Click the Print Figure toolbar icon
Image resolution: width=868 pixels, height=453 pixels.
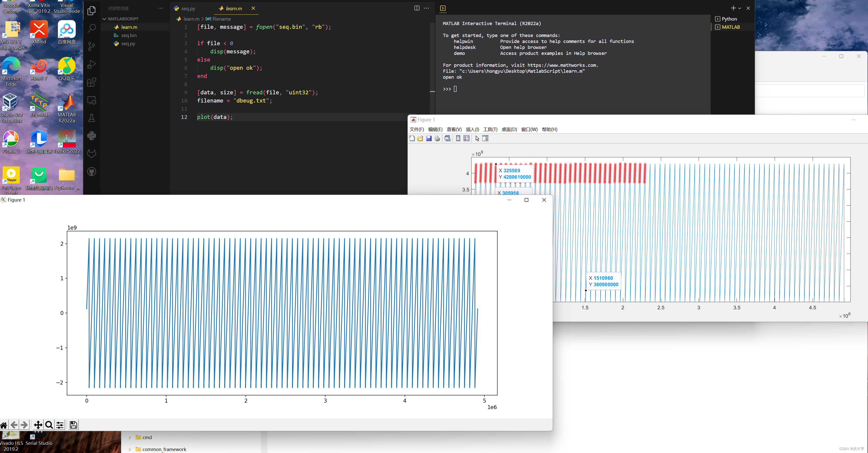pyautogui.click(x=437, y=139)
